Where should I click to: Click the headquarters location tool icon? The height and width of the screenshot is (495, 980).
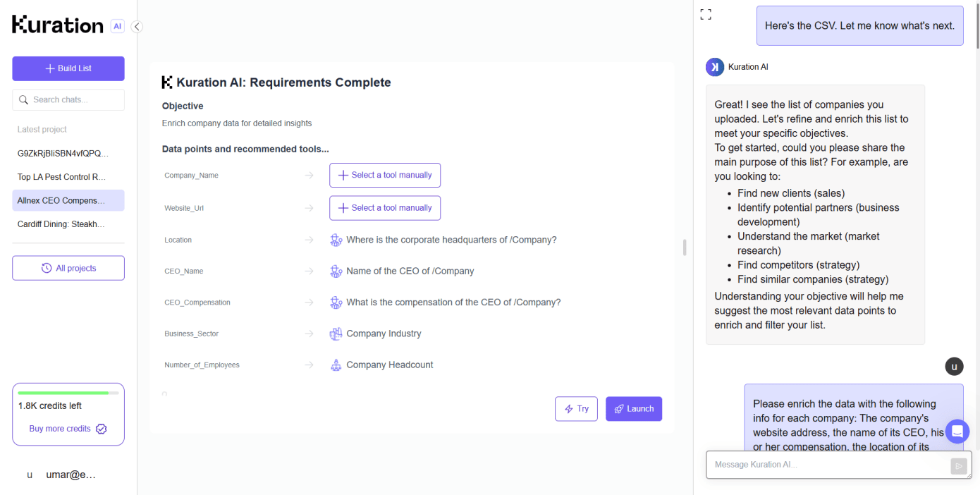pyautogui.click(x=336, y=240)
